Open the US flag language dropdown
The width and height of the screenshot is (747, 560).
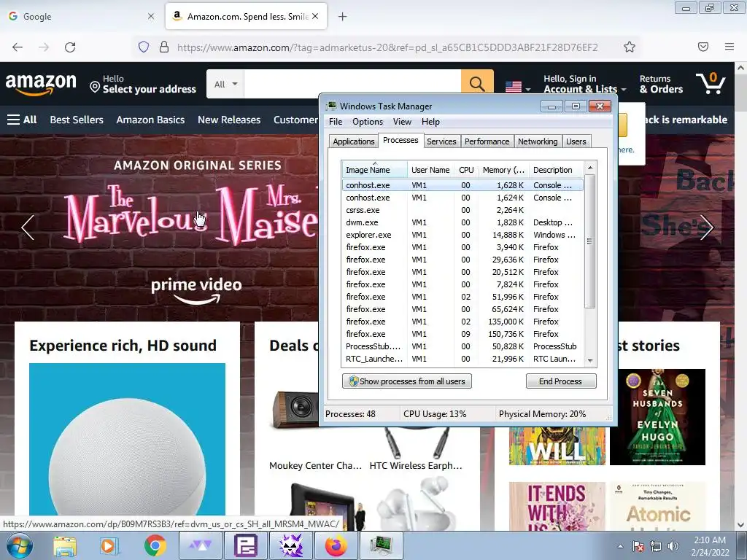pos(518,87)
